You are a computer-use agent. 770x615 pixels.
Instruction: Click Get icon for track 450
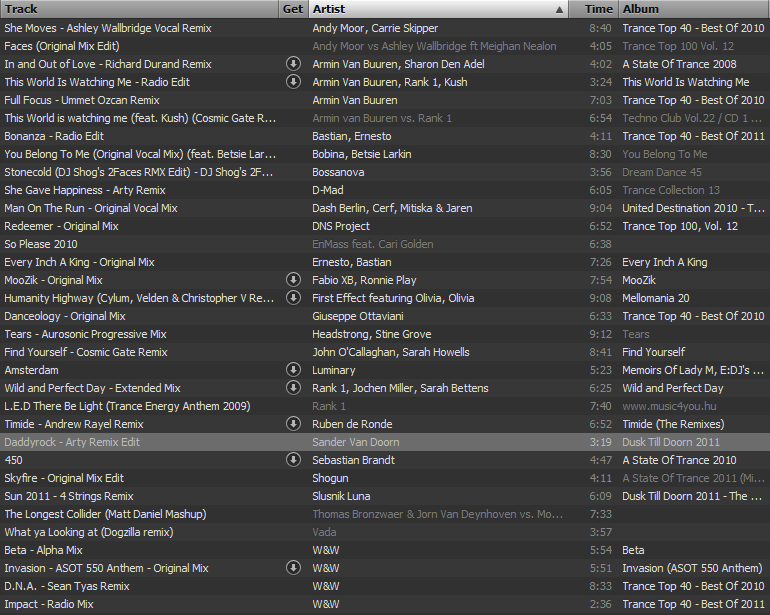click(x=293, y=460)
